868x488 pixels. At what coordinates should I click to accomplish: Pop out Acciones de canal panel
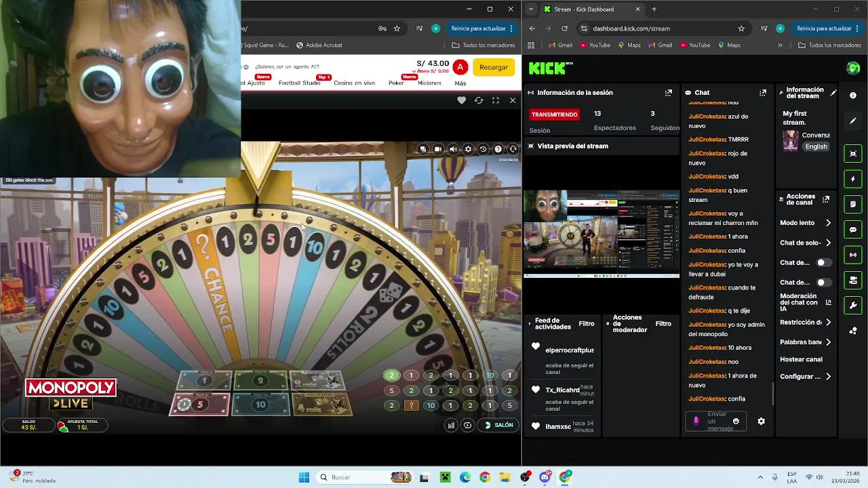point(825,199)
